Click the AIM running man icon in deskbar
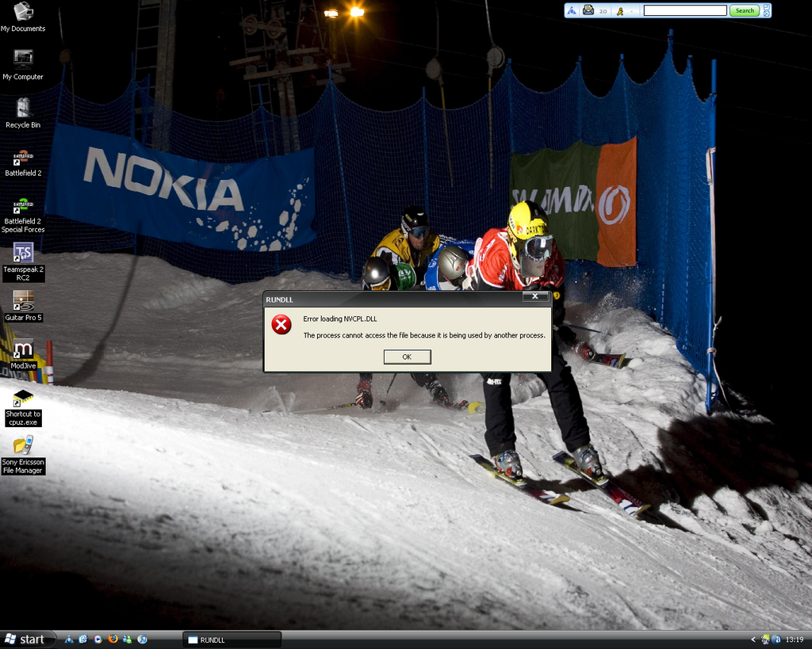Viewport: 812px width, 649px height. coord(620,11)
